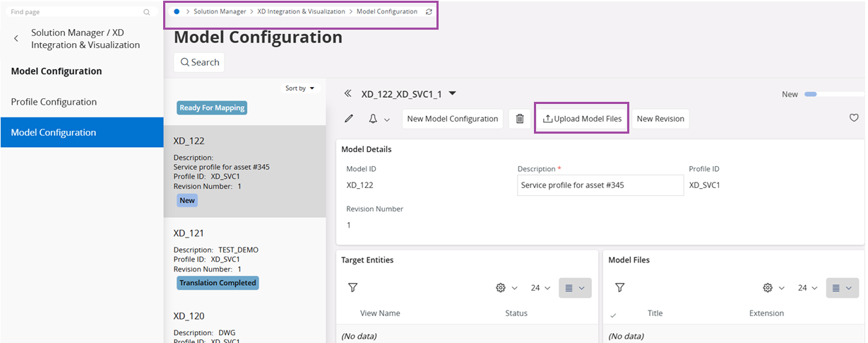Click the blue home dot in breadcrumb
Viewport: 868px width, 343px height.
[177, 12]
